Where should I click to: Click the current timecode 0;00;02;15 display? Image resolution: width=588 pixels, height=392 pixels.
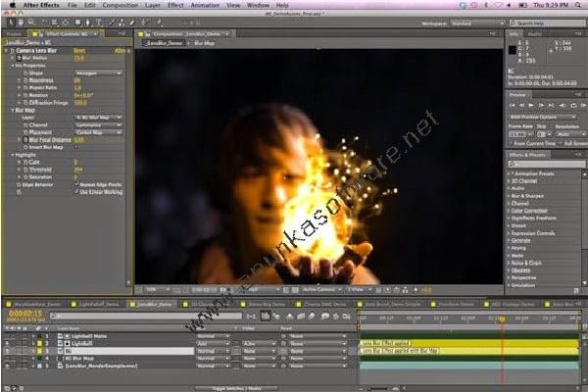tap(25, 314)
